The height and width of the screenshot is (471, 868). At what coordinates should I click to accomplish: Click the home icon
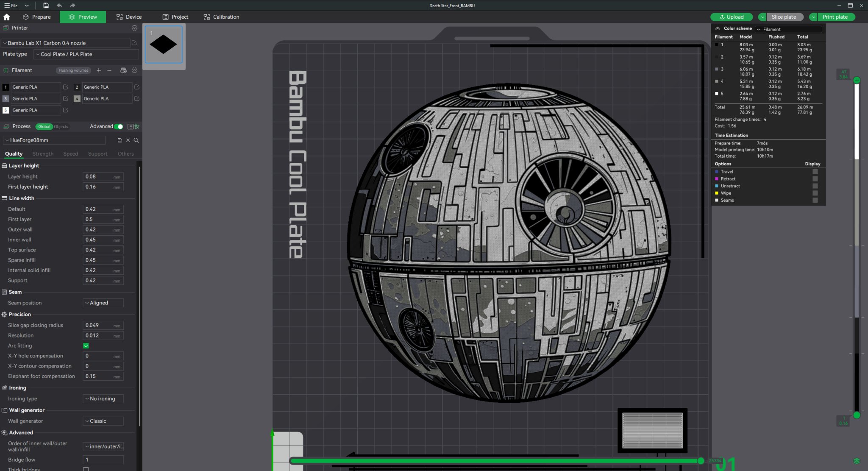pyautogui.click(x=6, y=17)
